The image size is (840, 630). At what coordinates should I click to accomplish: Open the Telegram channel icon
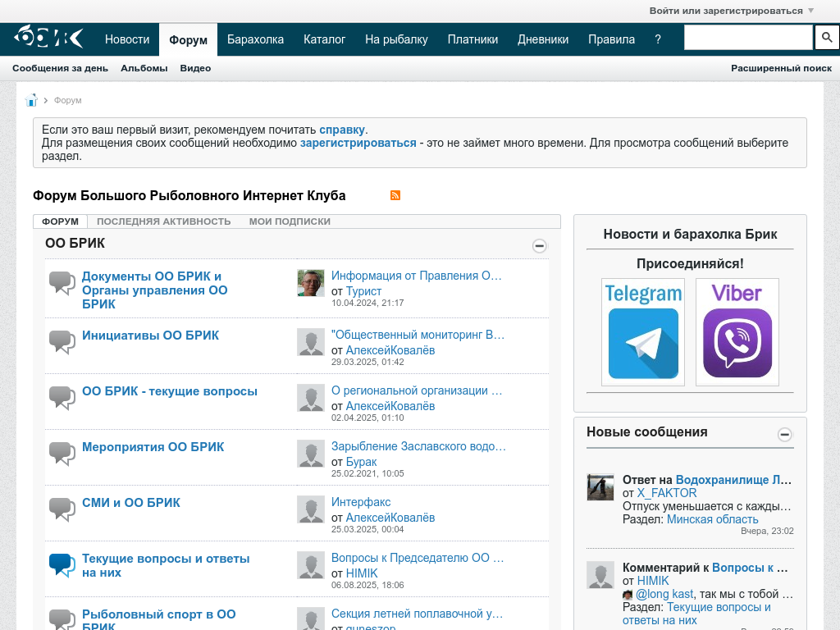click(x=643, y=332)
